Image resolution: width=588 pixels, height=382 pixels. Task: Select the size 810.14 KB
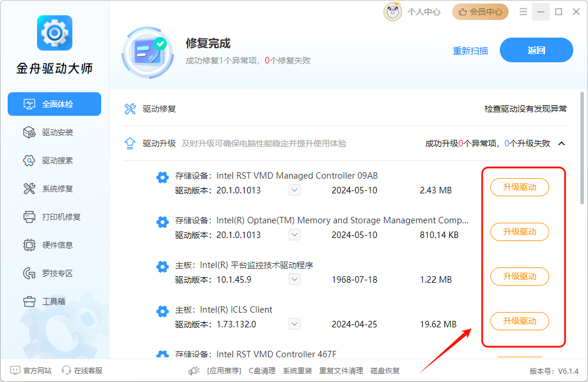pyautogui.click(x=439, y=235)
